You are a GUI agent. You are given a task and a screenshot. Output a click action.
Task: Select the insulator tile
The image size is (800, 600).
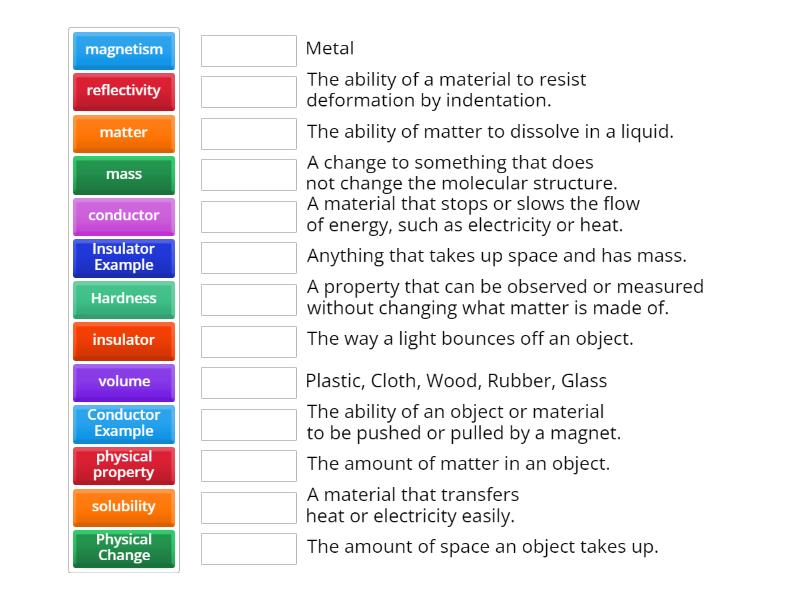123,340
